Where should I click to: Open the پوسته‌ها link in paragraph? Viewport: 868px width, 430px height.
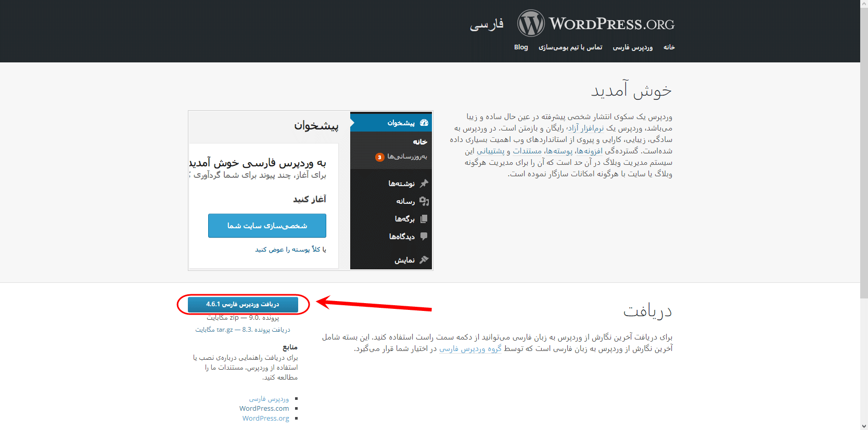click(x=559, y=151)
